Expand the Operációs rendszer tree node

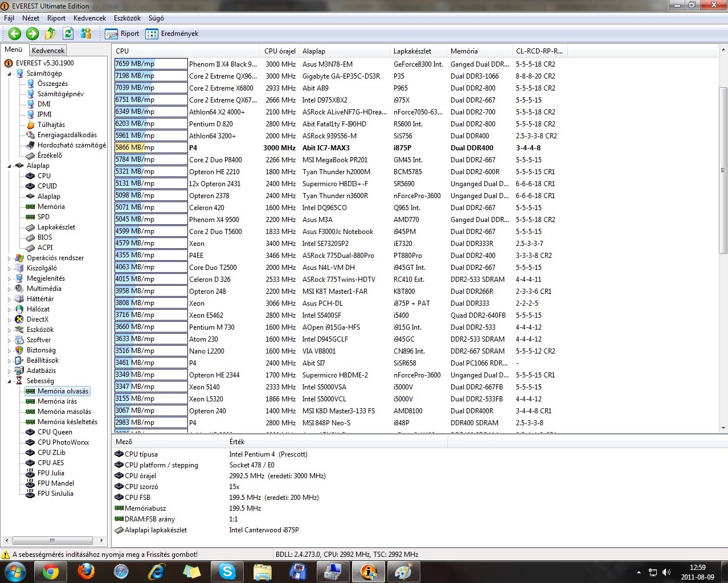click(10, 258)
